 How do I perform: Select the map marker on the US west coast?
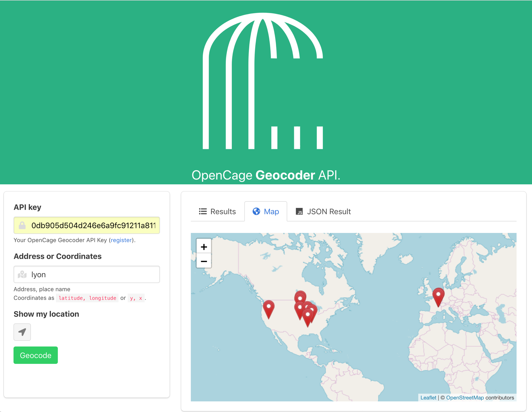pyautogui.click(x=269, y=309)
